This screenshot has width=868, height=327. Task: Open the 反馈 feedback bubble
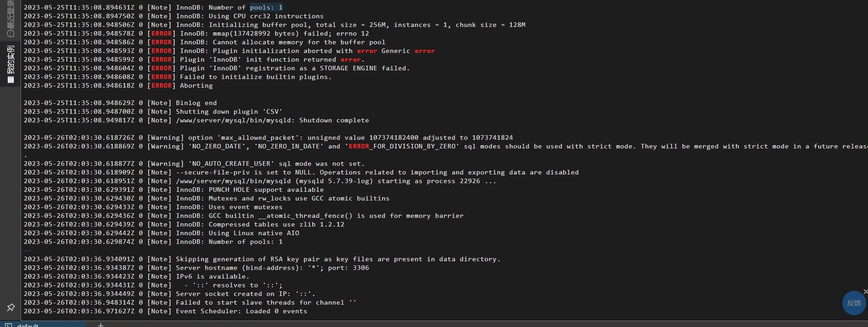[x=854, y=303]
